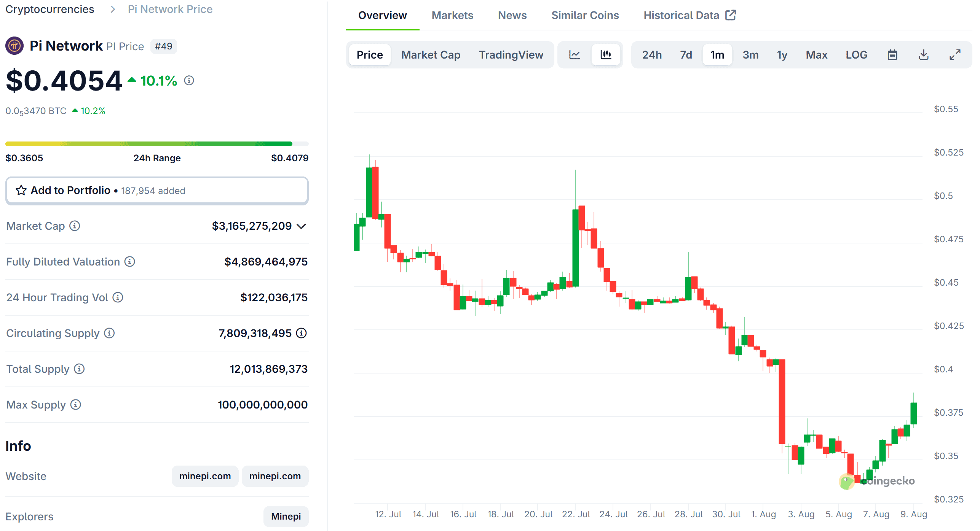This screenshot has width=980, height=531.
Task: Click Add to Portfolio button
Action: [x=157, y=191]
